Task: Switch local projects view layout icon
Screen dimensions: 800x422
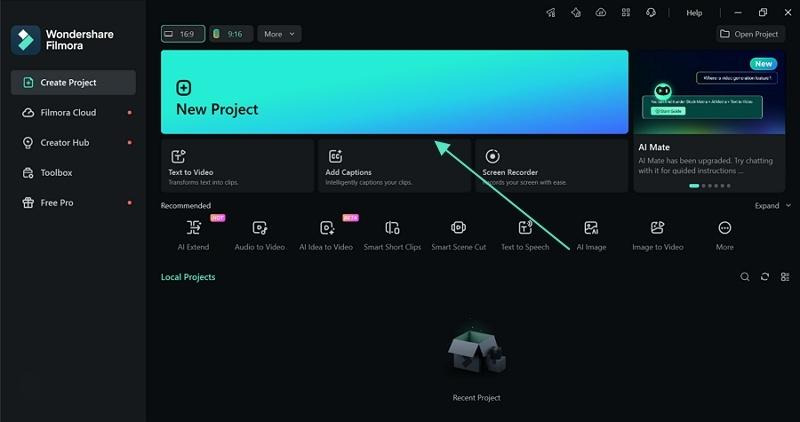Action: (x=785, y=277)
